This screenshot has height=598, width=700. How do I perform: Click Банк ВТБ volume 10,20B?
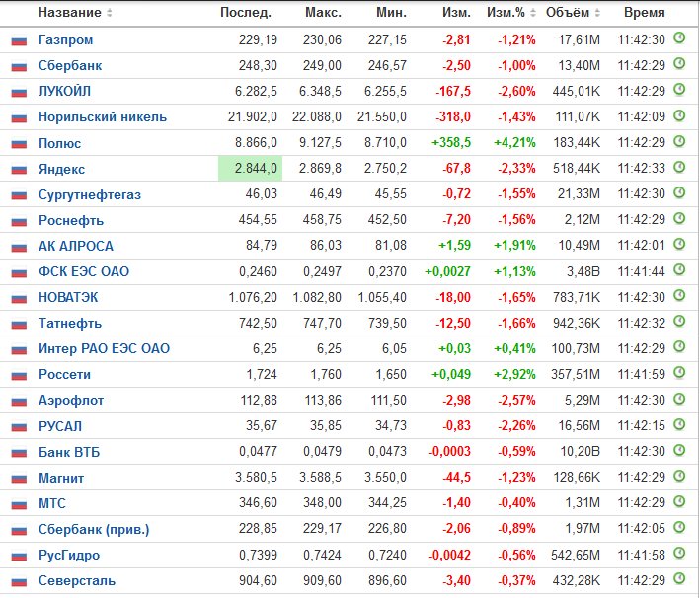581,452
